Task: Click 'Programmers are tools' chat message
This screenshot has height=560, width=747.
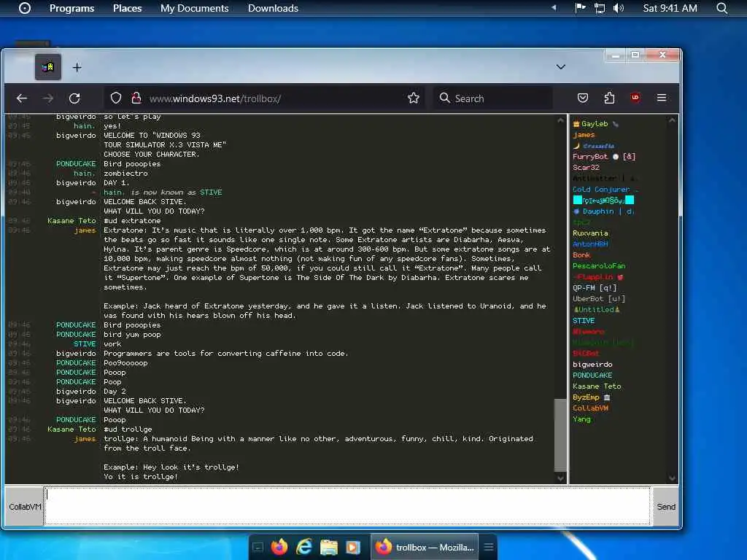Action: click(226, 354)
